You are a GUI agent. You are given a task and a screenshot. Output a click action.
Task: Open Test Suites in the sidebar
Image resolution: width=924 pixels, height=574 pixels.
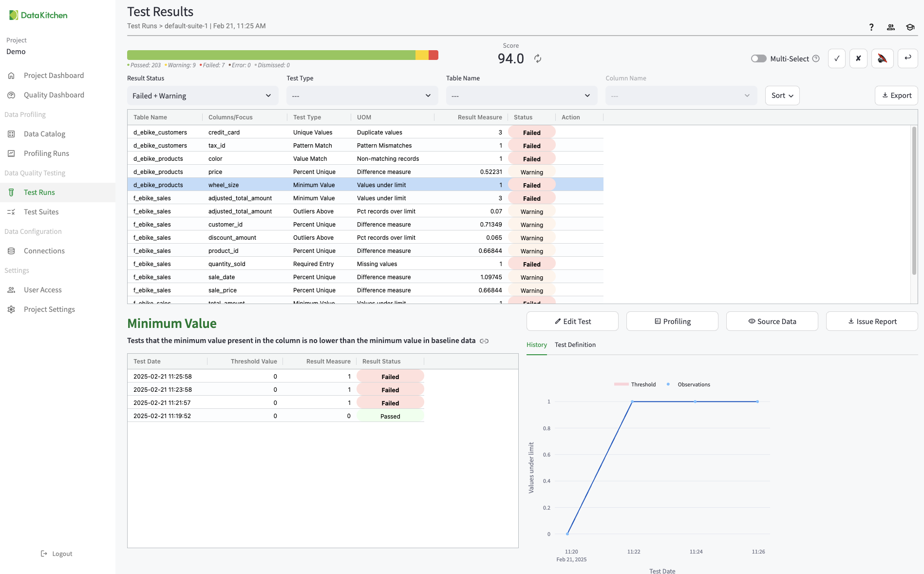point(41,212)
